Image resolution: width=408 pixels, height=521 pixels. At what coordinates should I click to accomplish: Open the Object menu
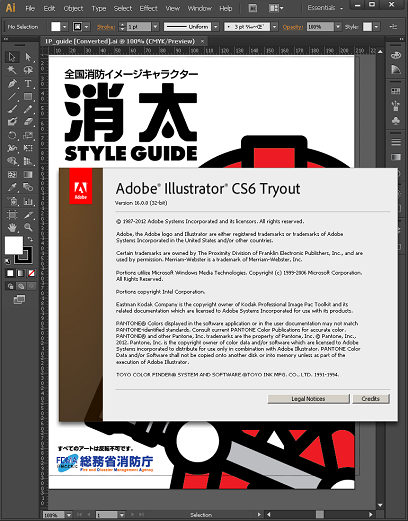(x=73, y=8)
